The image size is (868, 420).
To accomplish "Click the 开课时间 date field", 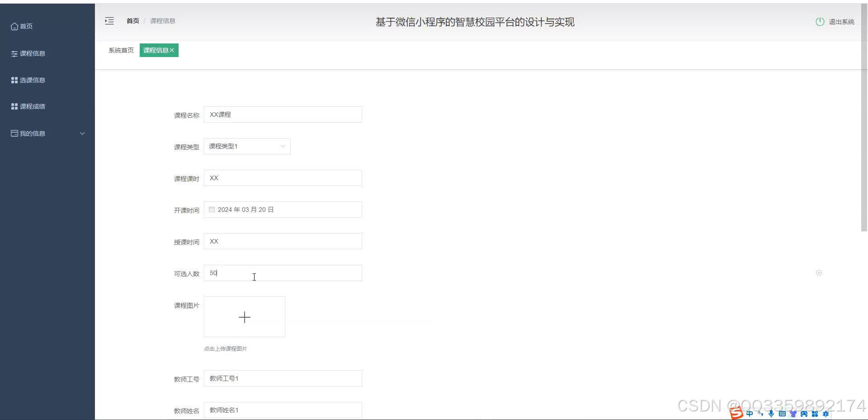I will 283,210.
